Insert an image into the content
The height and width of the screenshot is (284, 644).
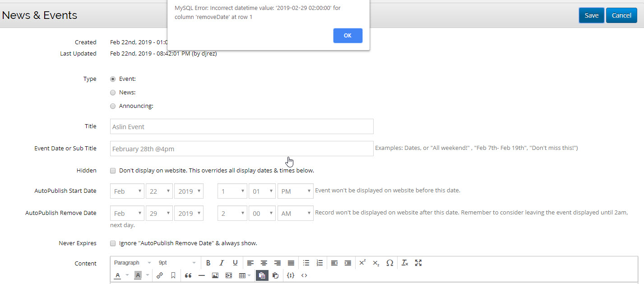coord(215,275)
